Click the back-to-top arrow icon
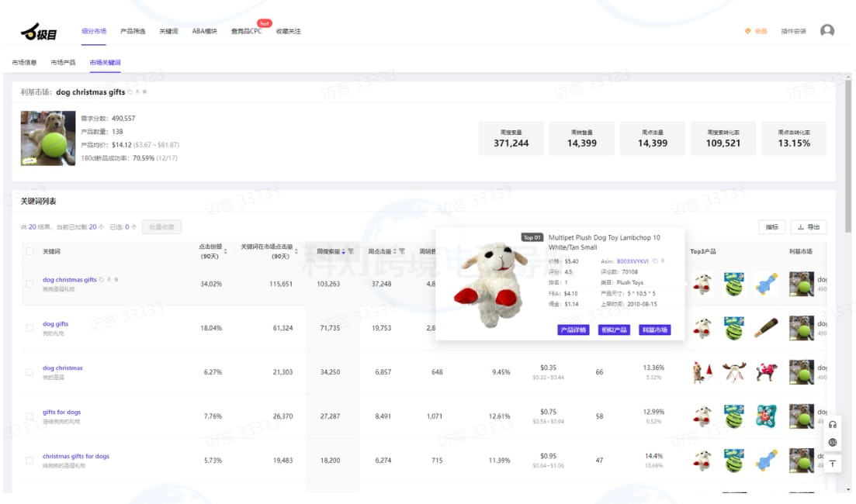This screenshot has height=504, width=856. [833, 463]
